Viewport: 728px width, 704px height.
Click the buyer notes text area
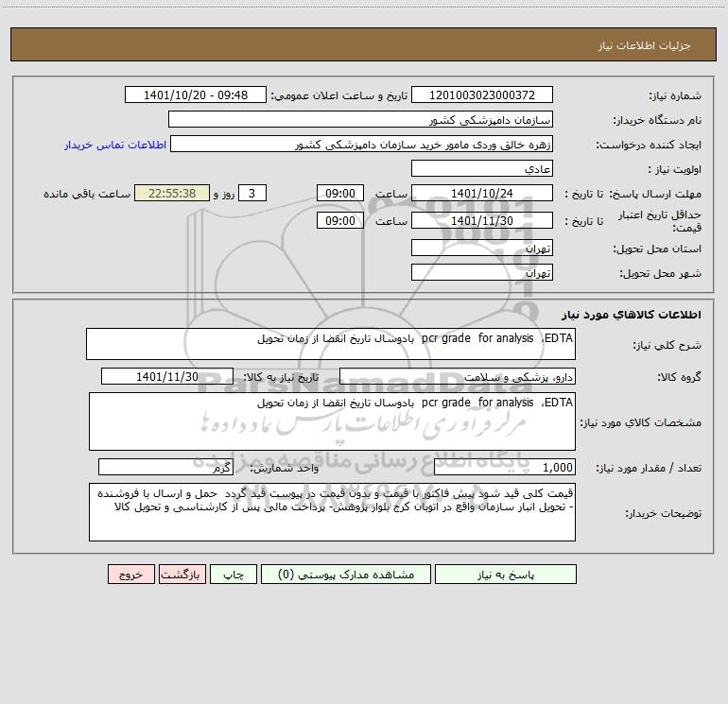click(332, 512)
